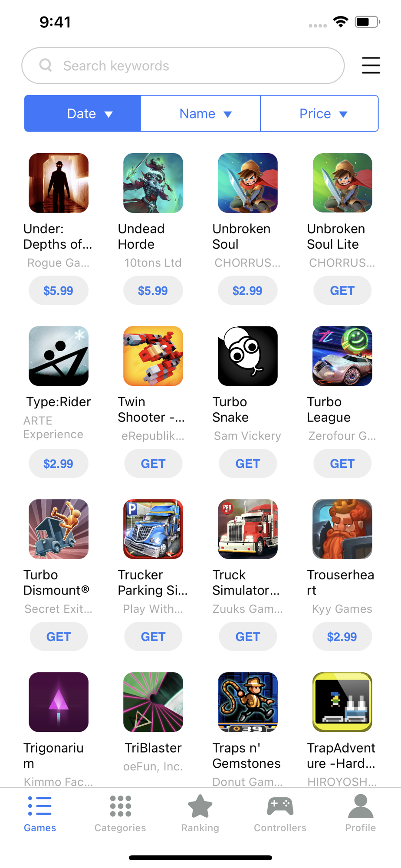401x868 pixels.
Task: Tap the Trigonarium purple icon
Action: 59,702
